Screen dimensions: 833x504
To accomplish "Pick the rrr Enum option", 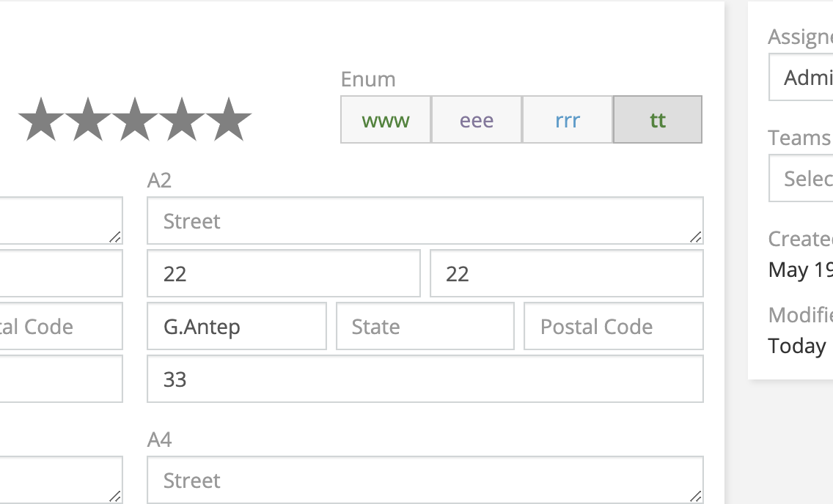I will click(x=568, y=120).
